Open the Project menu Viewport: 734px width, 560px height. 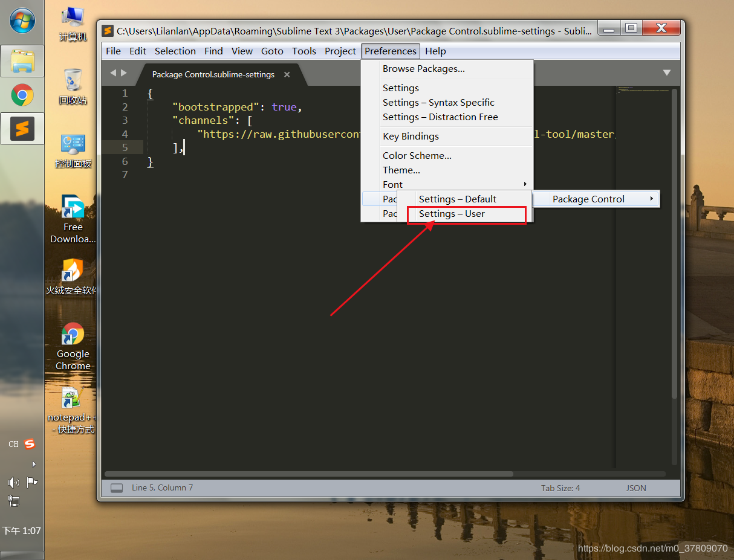point(340,51)
